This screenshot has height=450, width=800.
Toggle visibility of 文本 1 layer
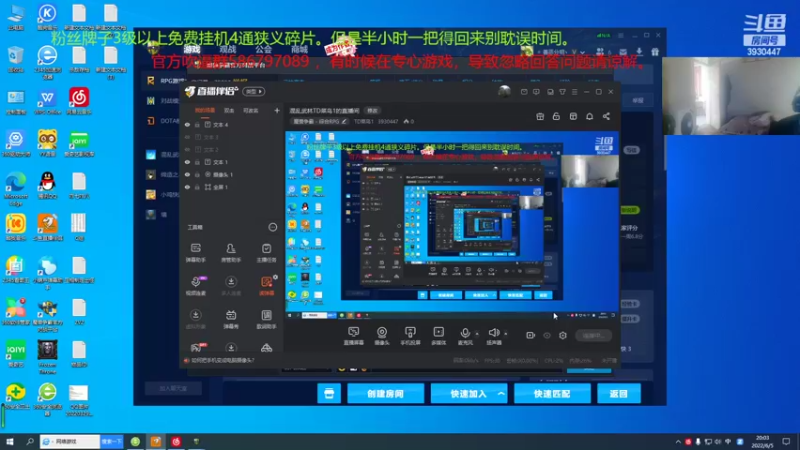tap(187, 162)
